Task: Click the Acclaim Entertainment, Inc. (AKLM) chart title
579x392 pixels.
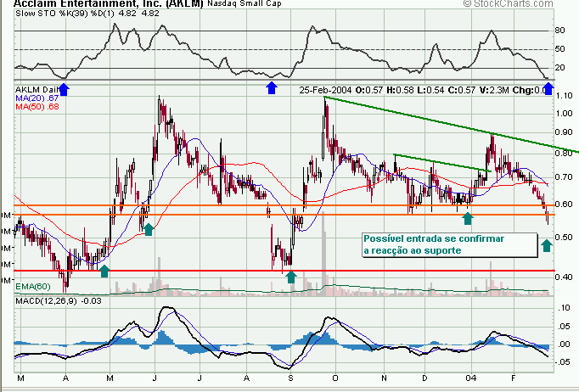Action: (109, 3)
